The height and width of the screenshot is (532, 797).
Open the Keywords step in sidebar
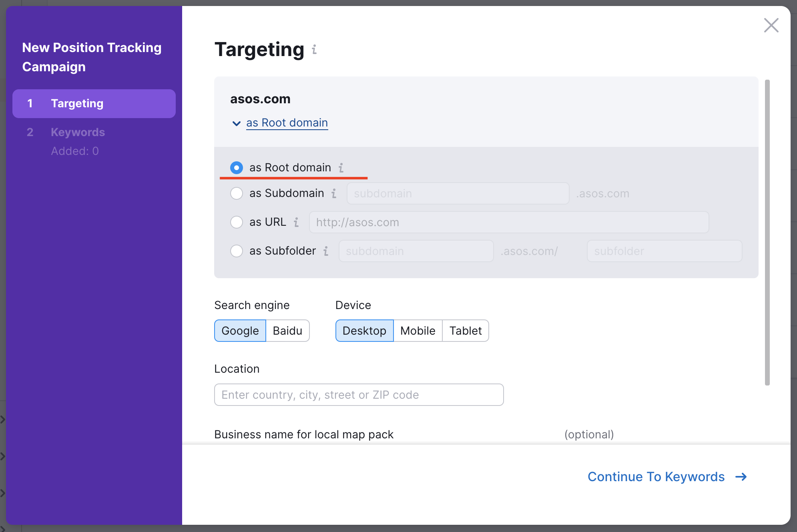[78, 132]
